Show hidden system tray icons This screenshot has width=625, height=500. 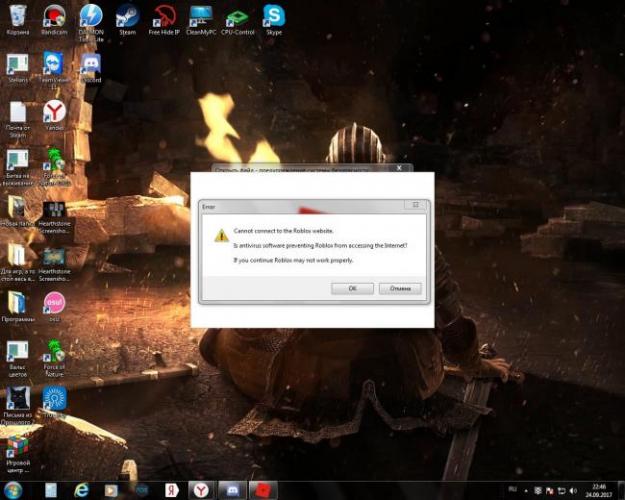pos(526,490)
